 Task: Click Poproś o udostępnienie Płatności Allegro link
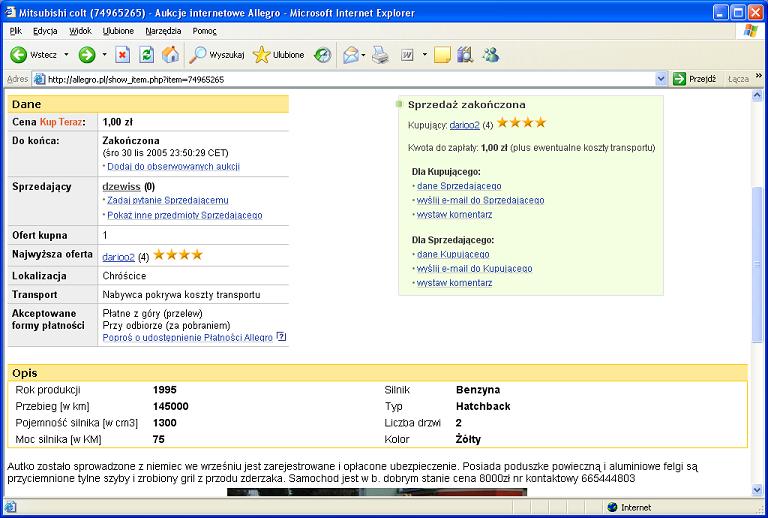pos(188,337)
